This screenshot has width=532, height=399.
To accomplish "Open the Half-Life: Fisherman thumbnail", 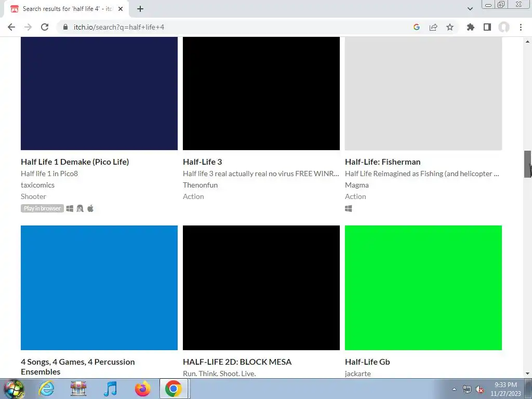I will coord(423,94).
